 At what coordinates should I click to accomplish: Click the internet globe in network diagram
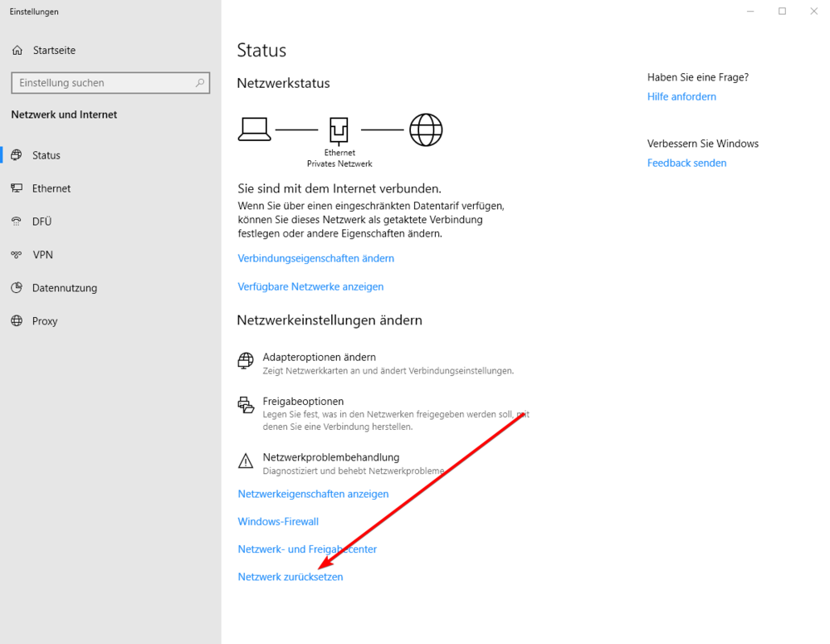pos(426,129)
